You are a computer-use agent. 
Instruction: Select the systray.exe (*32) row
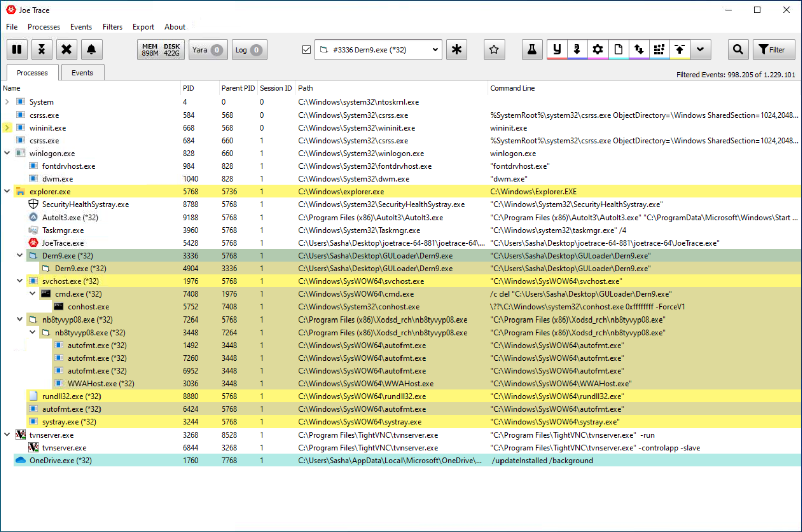point(414,421)
